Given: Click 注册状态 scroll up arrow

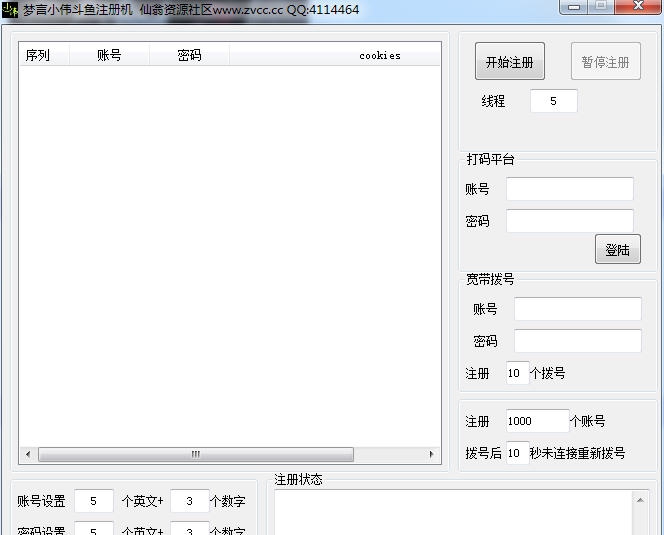Looking at the screenshot, I should pos(640,500).
